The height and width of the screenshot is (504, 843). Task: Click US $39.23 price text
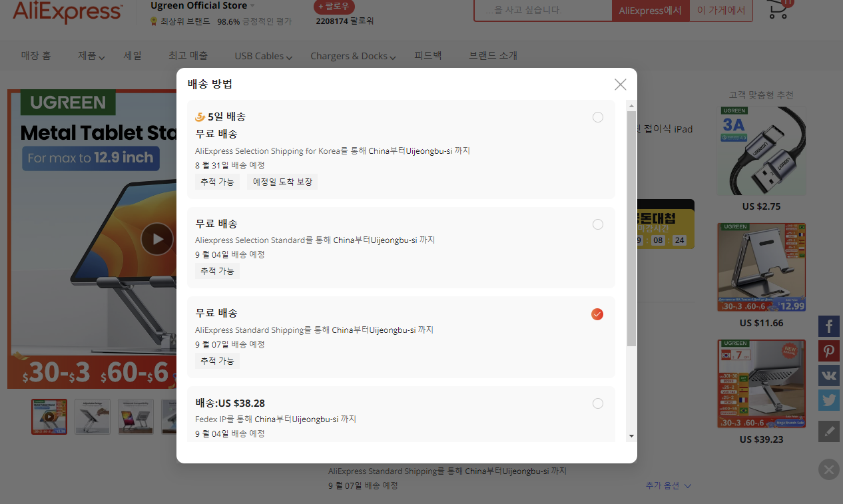point(761,439)
